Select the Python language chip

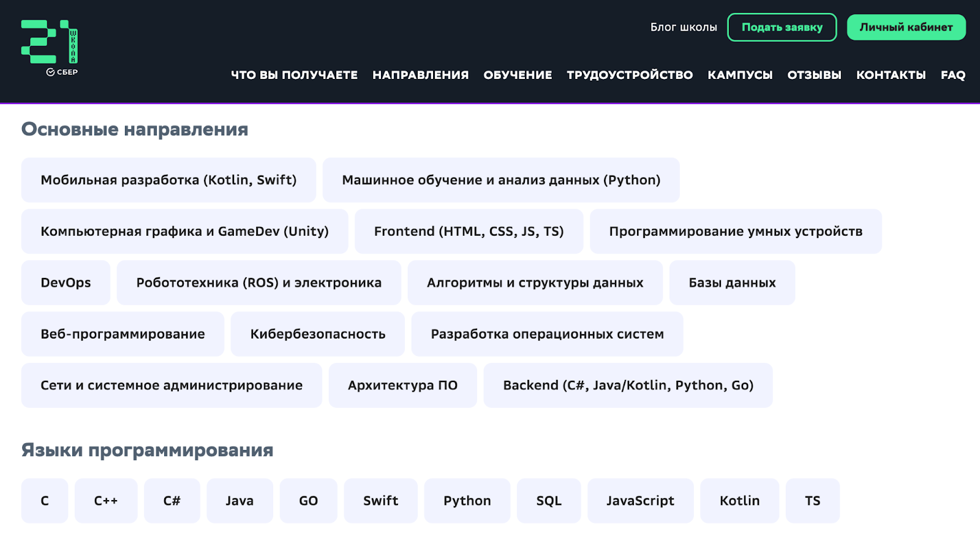click(467, 501)
